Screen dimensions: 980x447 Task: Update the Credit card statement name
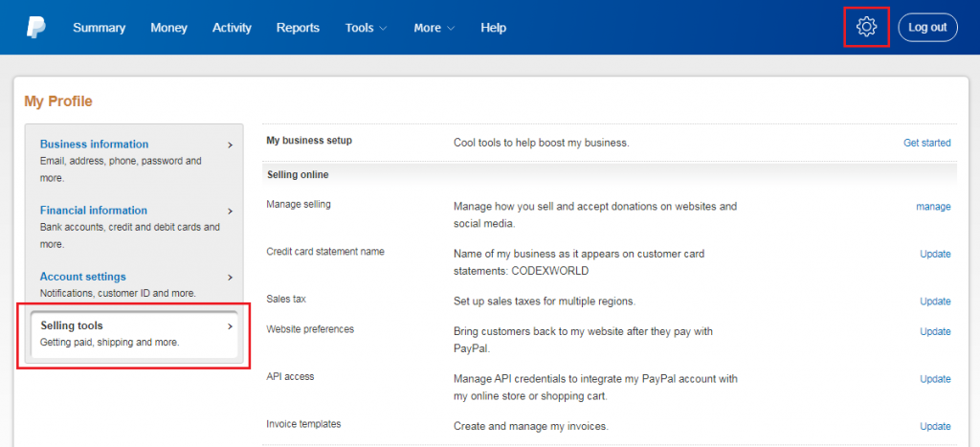(935, 254)
